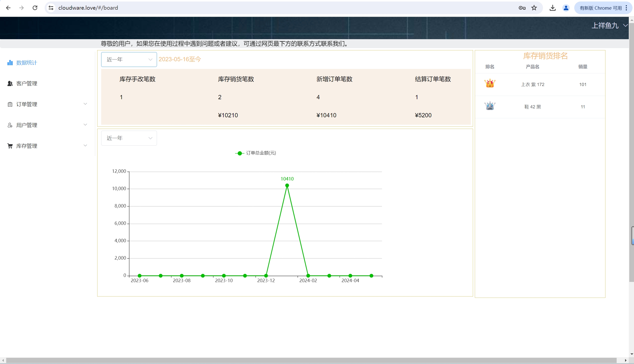Click the 2024-02 axis label
This screenshot has width=634, height=364.
(x=308, y=281)
